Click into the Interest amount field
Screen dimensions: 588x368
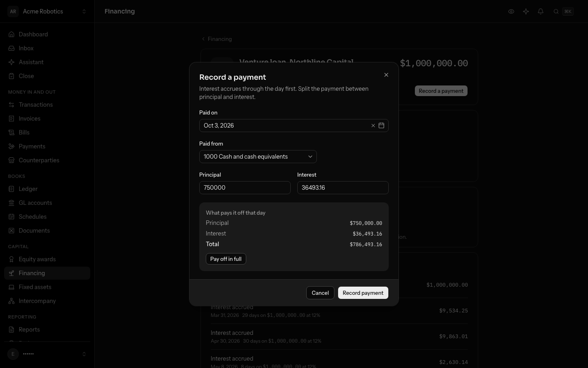point(343,188)
